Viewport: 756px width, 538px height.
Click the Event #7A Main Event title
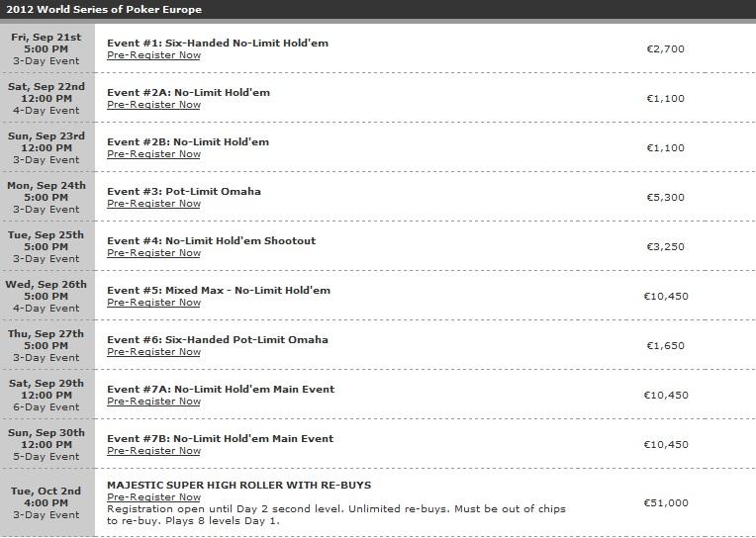tap(221, 389)
